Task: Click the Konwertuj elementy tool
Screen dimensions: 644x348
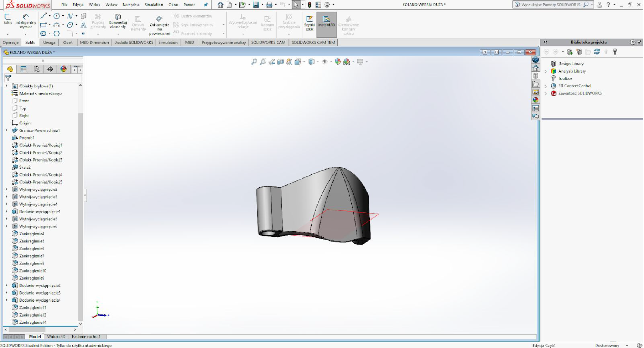Action: [118, 21]
